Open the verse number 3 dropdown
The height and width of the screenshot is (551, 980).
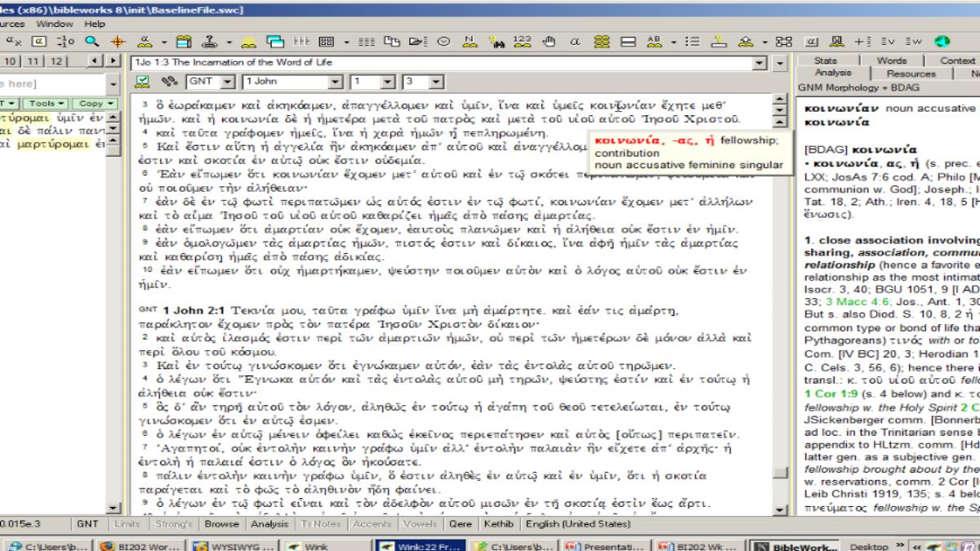(435, 82)
